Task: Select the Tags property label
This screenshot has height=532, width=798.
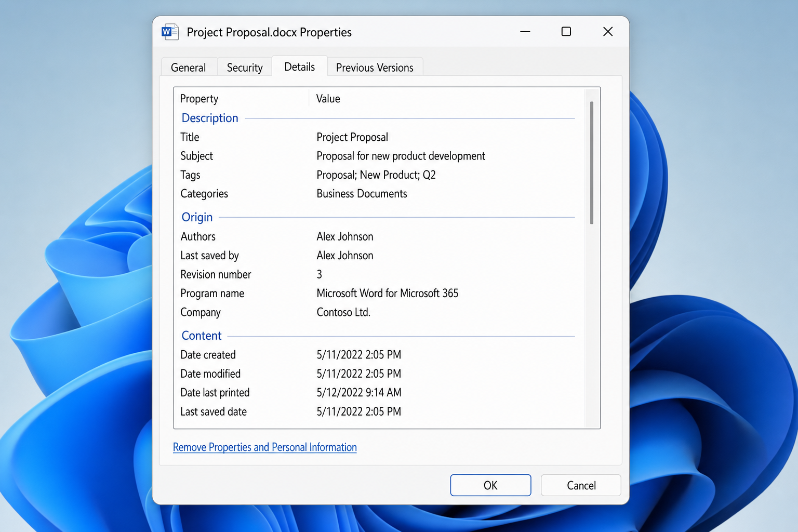Action: [190, 175]
